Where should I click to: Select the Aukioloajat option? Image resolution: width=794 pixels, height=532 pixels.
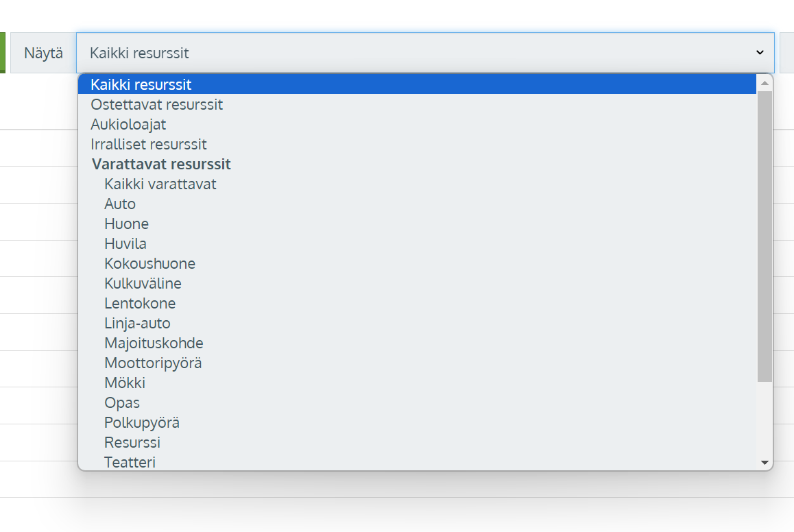pos(418,125)
